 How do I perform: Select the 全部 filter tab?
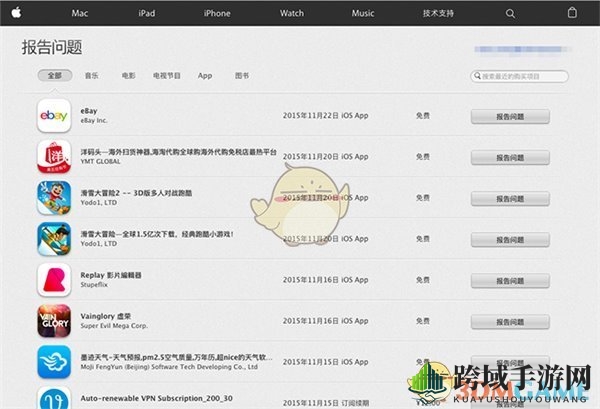click(55, 75)
